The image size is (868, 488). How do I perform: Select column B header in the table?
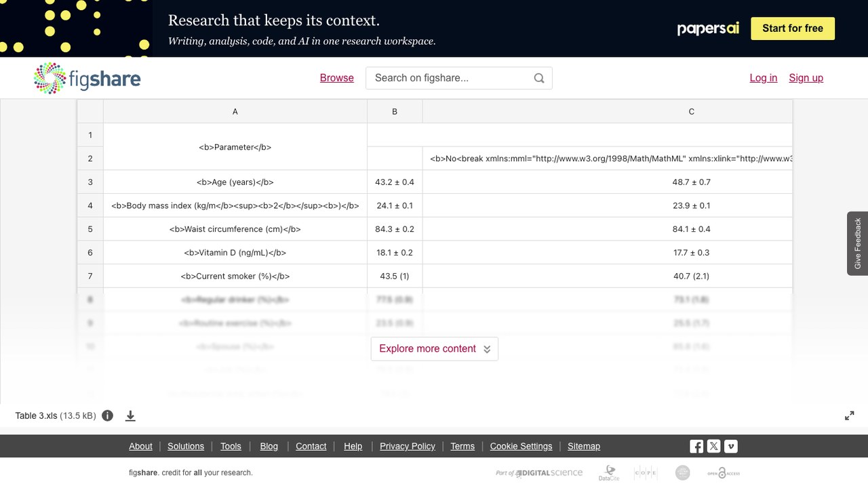click(x=395, y=112)
